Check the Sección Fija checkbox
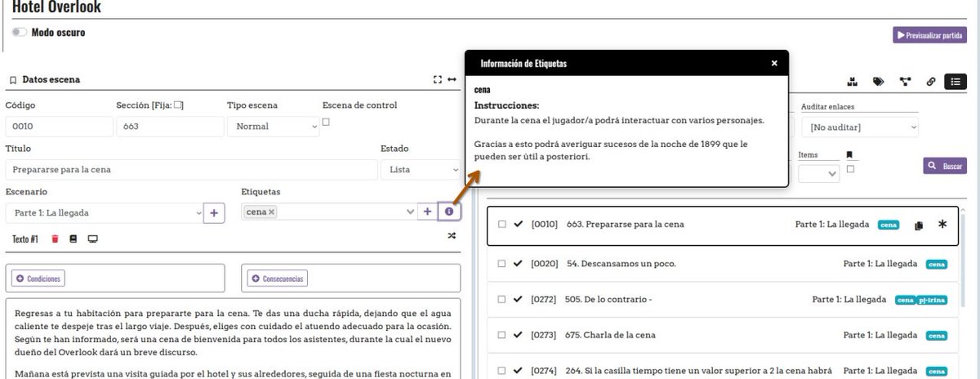The height and width of the screenshot is (379, 980). (x=178, y=105)
